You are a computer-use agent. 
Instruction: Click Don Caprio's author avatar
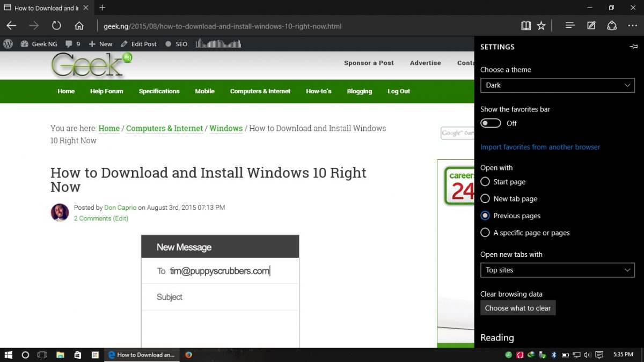point(60,212)
